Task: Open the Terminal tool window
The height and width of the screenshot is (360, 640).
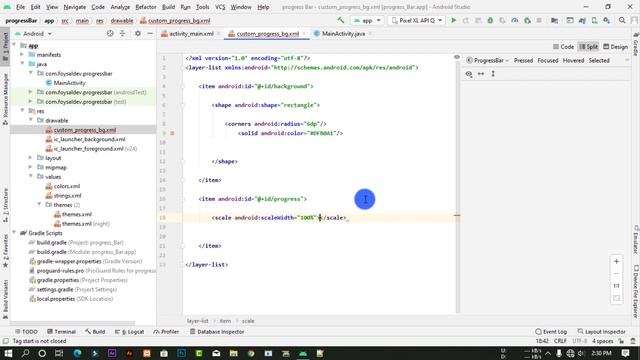Action: pyautogui.click(x=61, y=332)
